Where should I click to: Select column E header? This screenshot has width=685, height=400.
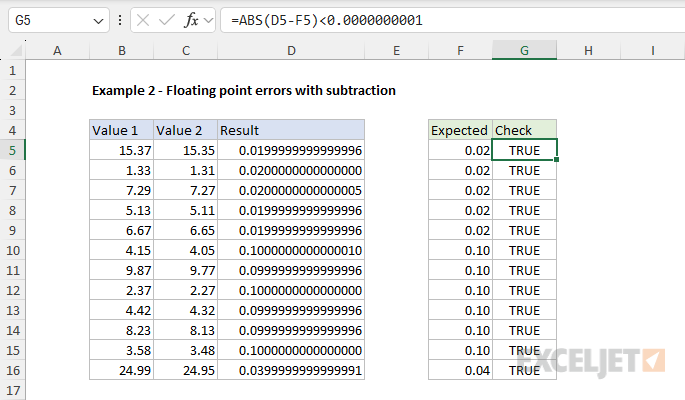pyautogui.click(x=396, y=51)
